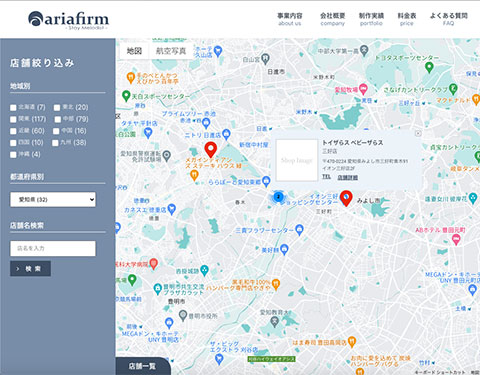Click the ららぽーと愛知東郷 shopping pin
The height and width of the screenshot is (375, 480).
click(266, 181)
